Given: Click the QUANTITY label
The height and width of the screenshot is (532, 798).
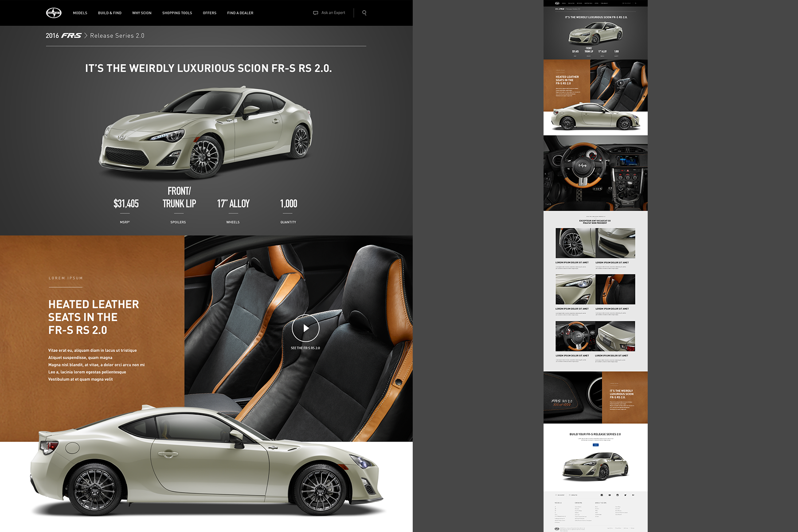Looking at the screenshot, I should click(288, 222).
